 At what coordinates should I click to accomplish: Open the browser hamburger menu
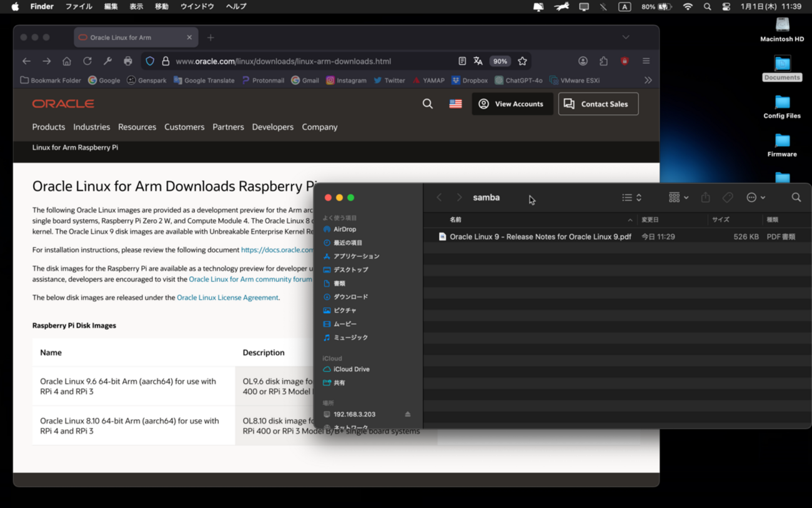[646, 61]
